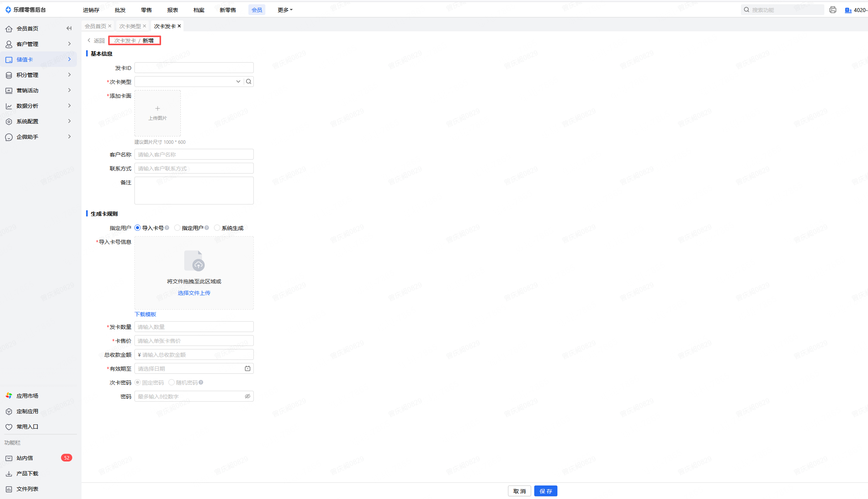Click the 应用市场 icon in sidebar
This screenshot has height=499, width=868.
(9, 396)
